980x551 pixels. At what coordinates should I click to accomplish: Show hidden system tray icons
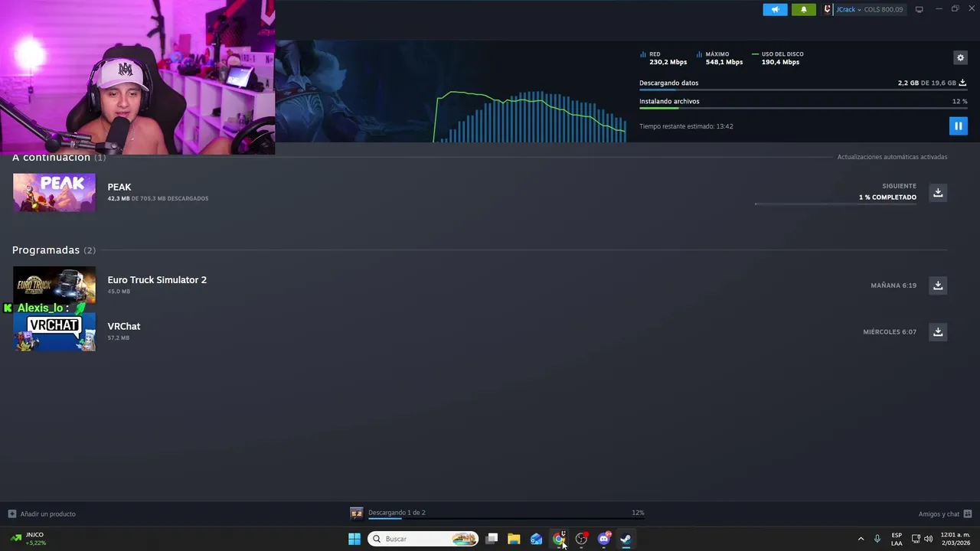[x=861, y=539]
